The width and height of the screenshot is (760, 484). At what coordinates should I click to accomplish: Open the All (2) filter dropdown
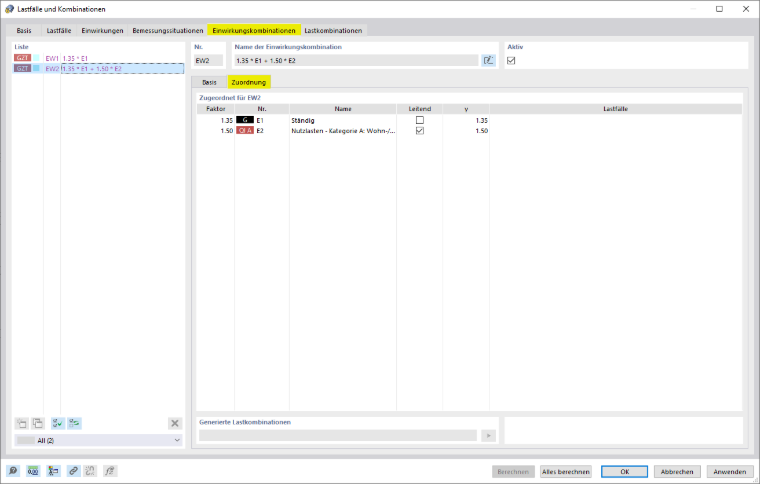99,440
